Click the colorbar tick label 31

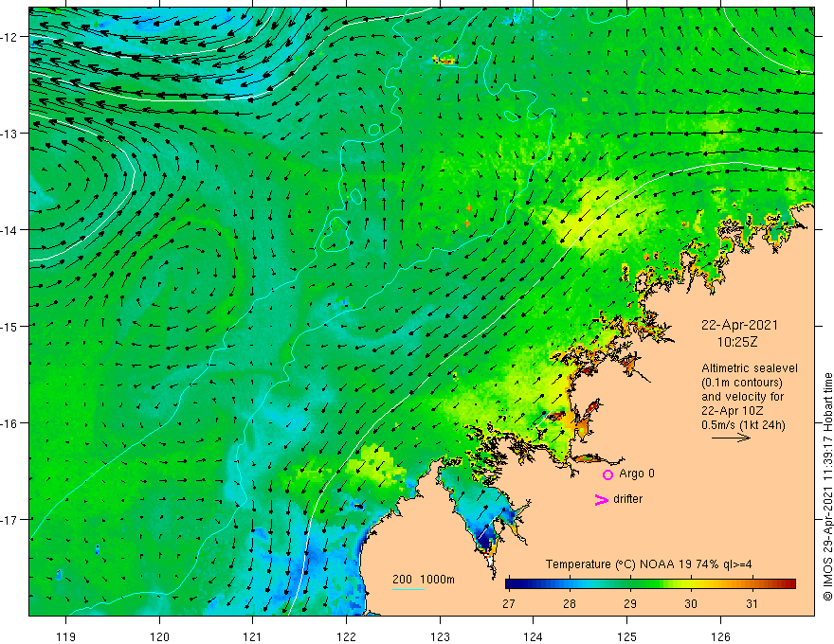(752, 603)
